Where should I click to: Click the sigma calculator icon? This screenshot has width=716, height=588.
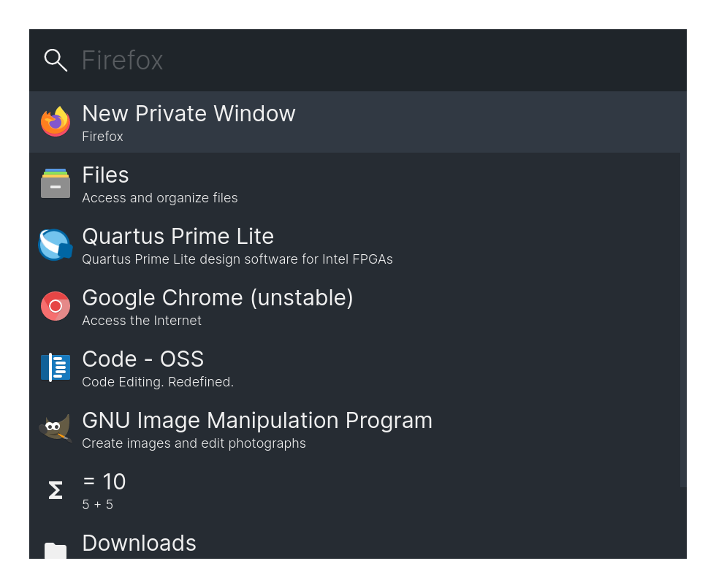click(x=56, y=490)
